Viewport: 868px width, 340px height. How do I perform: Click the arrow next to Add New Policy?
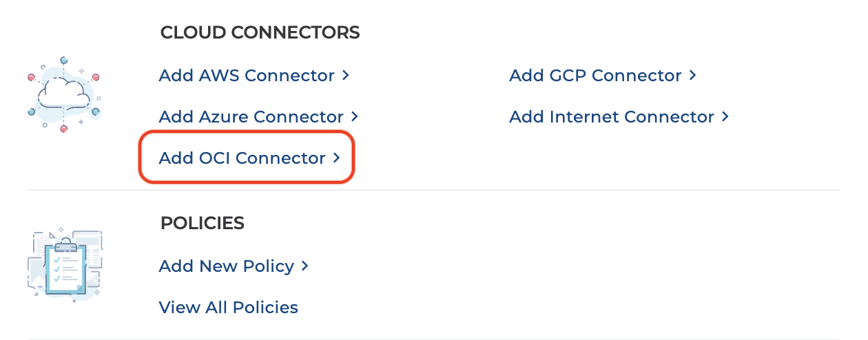305,266
